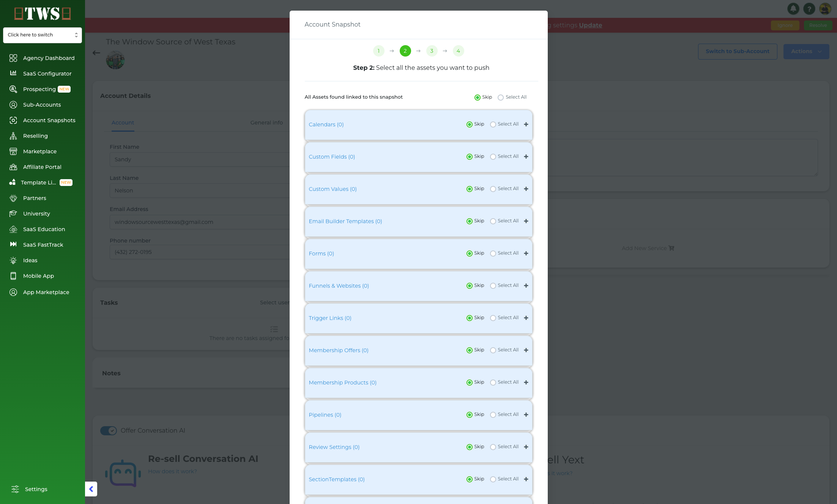Click the help question mark icon
The height and width of the screenshot is (504, 837).
[809, 8]
